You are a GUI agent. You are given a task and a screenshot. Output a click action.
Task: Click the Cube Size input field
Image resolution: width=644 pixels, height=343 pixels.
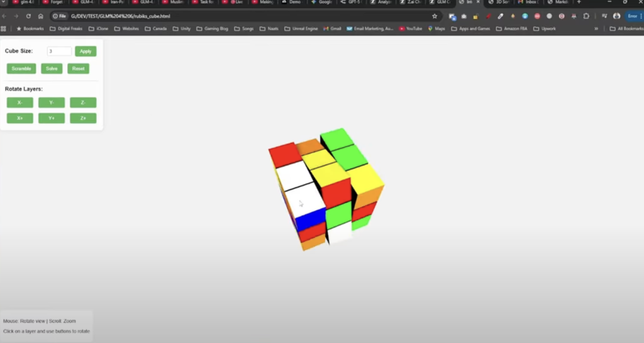tap(59, 51)
